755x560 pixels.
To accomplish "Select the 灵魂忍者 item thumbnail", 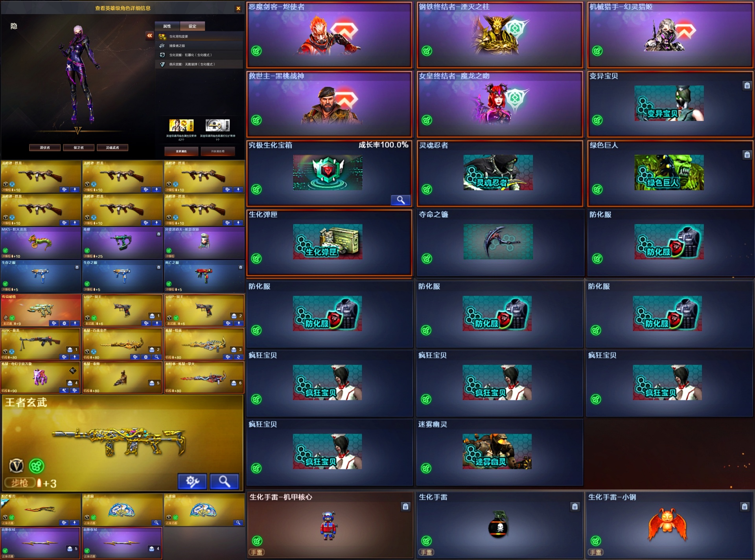I will coord(498,173).
